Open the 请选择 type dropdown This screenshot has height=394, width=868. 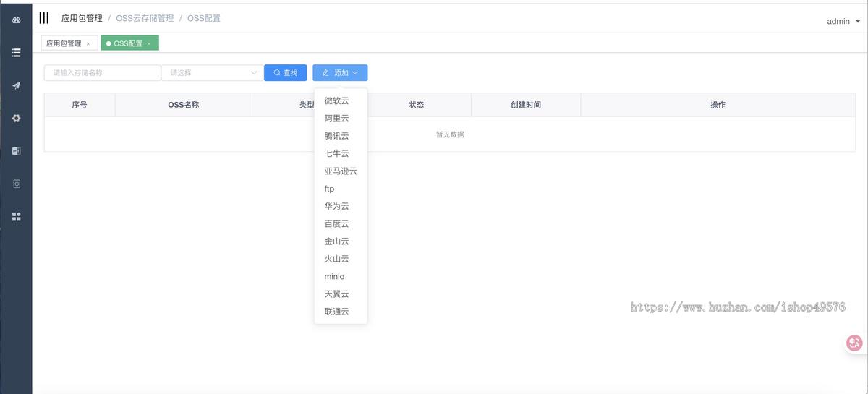pos(213,73)
